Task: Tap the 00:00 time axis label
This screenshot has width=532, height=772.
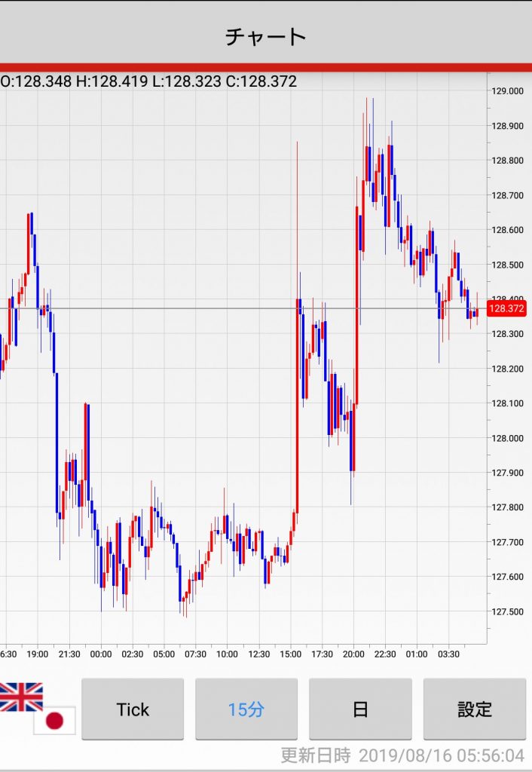Action: pos(100,654)
